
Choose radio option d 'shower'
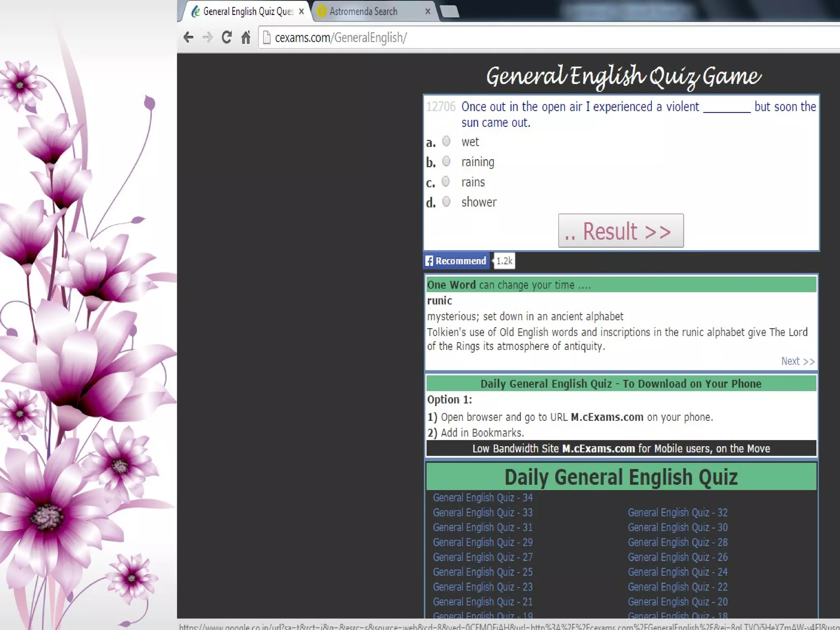446,202
